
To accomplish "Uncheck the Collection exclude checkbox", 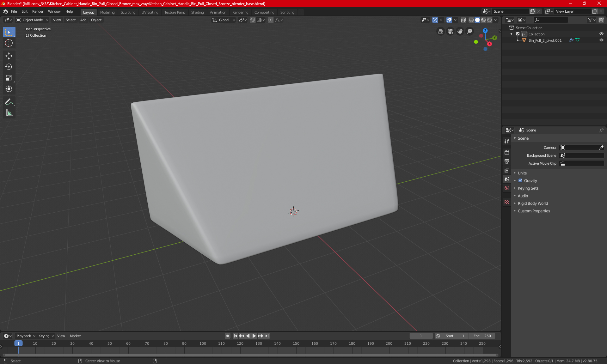I will coord(518,34).
